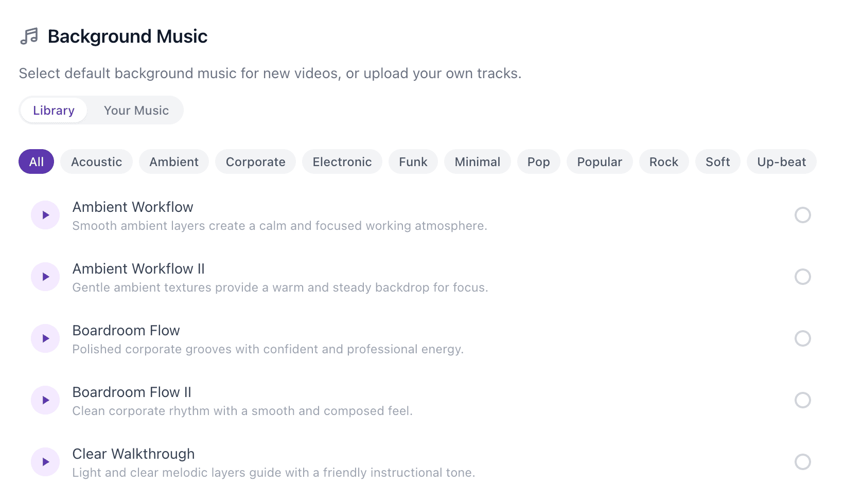Play the Boardroom Flow II track
The width and height of the screenshot is (844, 504).
[45, 400]
